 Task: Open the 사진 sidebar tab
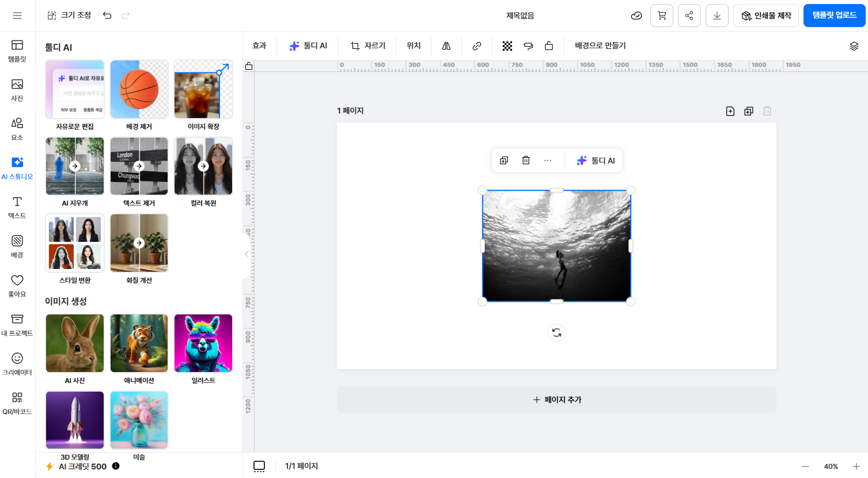click(x=17, y=90)
